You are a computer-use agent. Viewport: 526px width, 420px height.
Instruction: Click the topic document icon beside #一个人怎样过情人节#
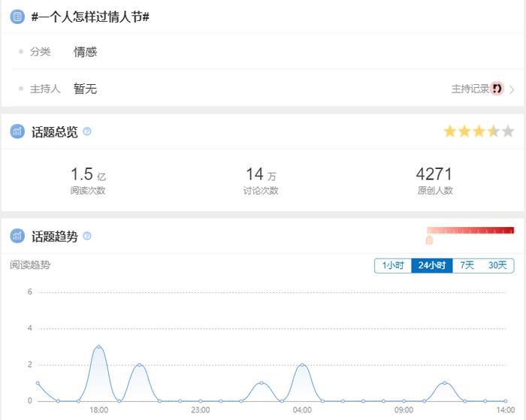(x=17, y=17)
